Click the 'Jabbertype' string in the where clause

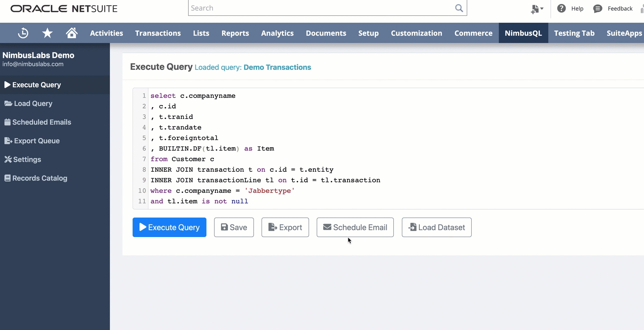coord(270,191)
